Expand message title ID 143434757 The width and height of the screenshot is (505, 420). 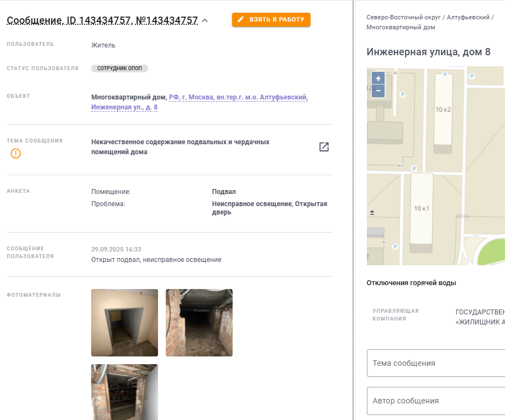point(102,20)
